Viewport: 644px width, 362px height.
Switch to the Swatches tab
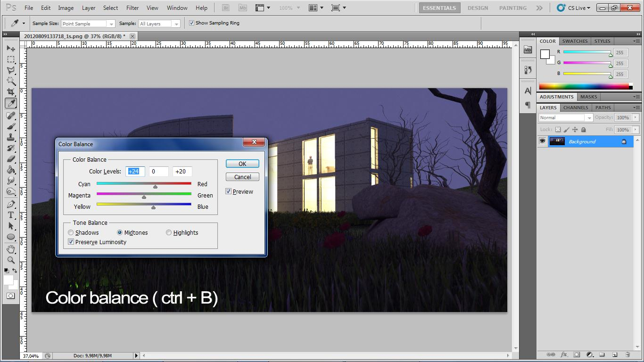tap(575, 41)
